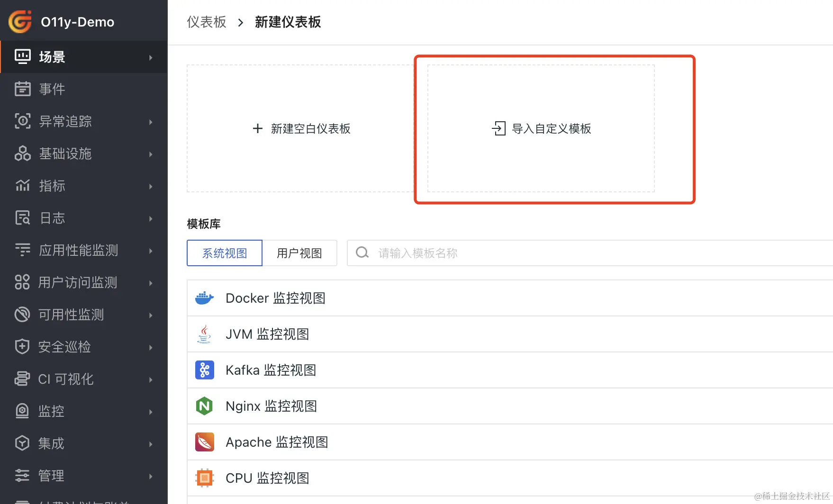Select Nginx 监控视图 template
The width and height of the screenshot is (833, 504).
510,406
